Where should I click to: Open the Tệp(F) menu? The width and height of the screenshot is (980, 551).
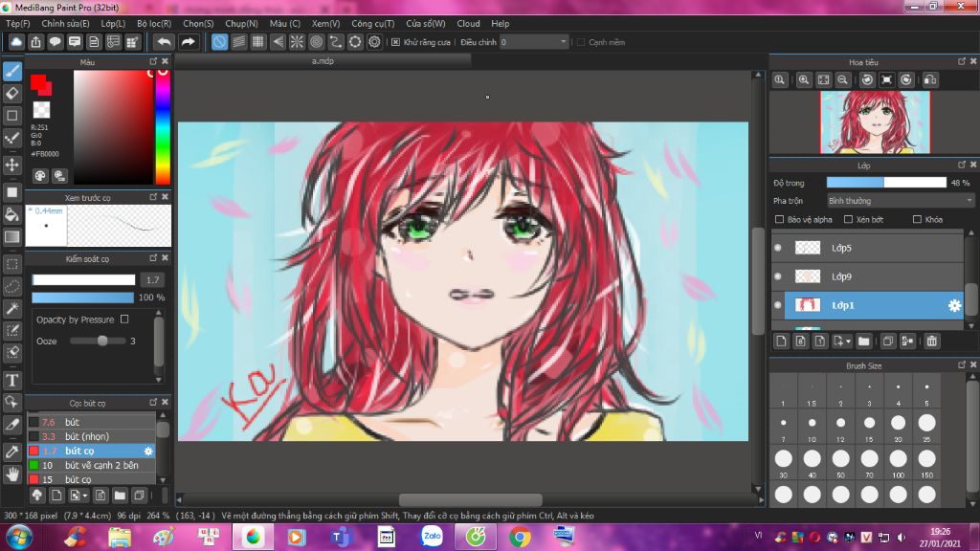(17, 24)
